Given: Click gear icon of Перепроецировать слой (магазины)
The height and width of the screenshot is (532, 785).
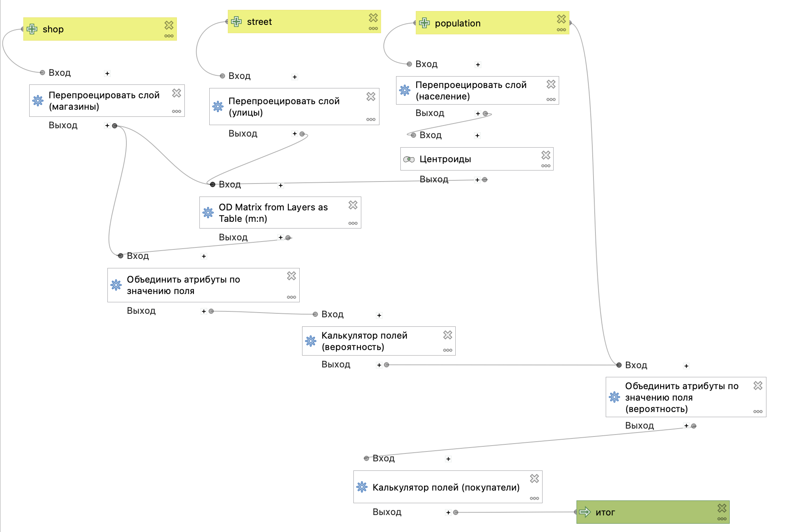Looking at the screenshot, I should tap(38, 101).
